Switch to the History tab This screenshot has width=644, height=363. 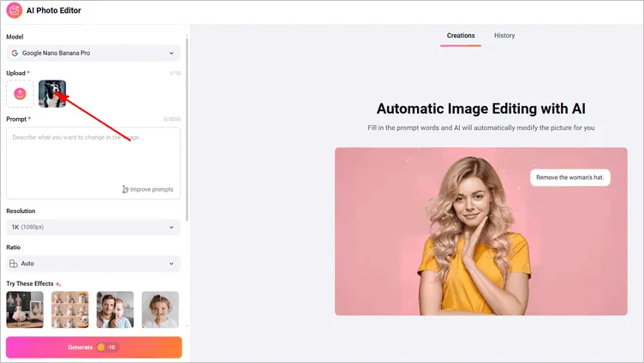point(504,36)
